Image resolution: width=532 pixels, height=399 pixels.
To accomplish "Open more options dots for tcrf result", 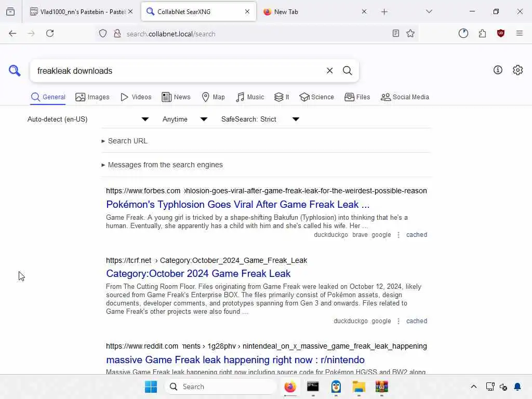I will pyautogui.click(x=398, y=321).
